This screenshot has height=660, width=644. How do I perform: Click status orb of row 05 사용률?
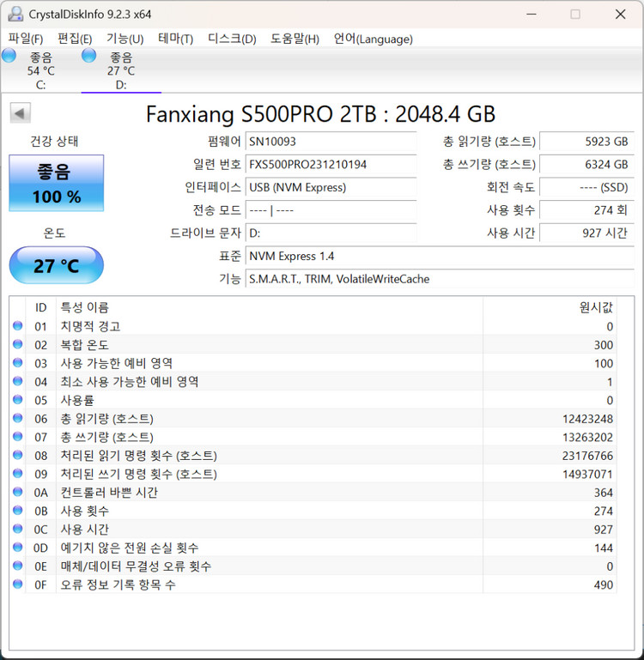coord(18,399)
